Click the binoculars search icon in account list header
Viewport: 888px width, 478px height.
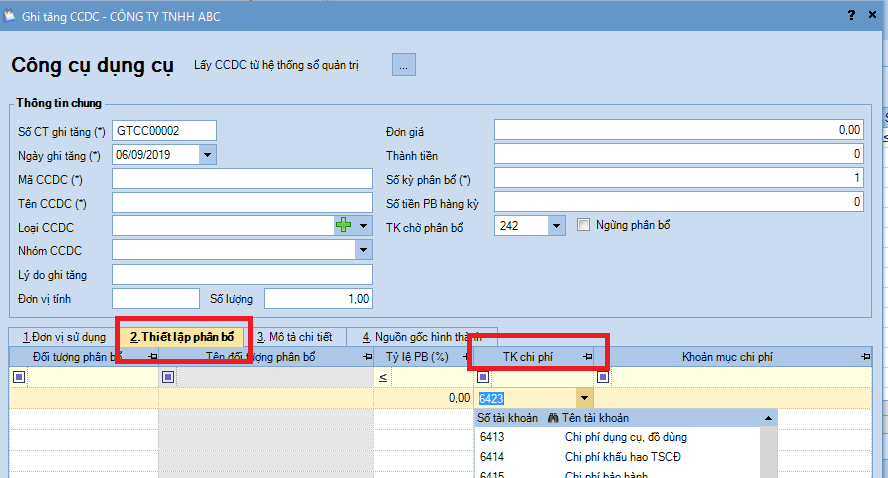(553, 418)
